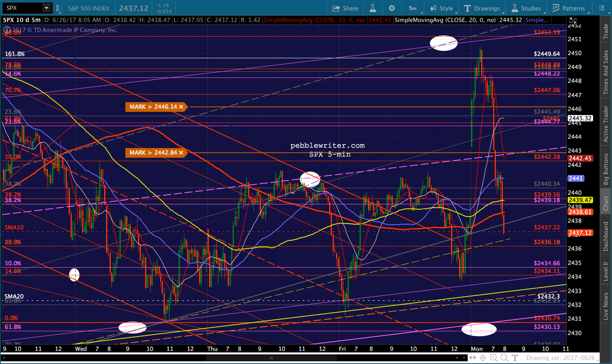Select the text drawing T icon
Viewport: 612px width, 364px height.
tap(515, 358)
